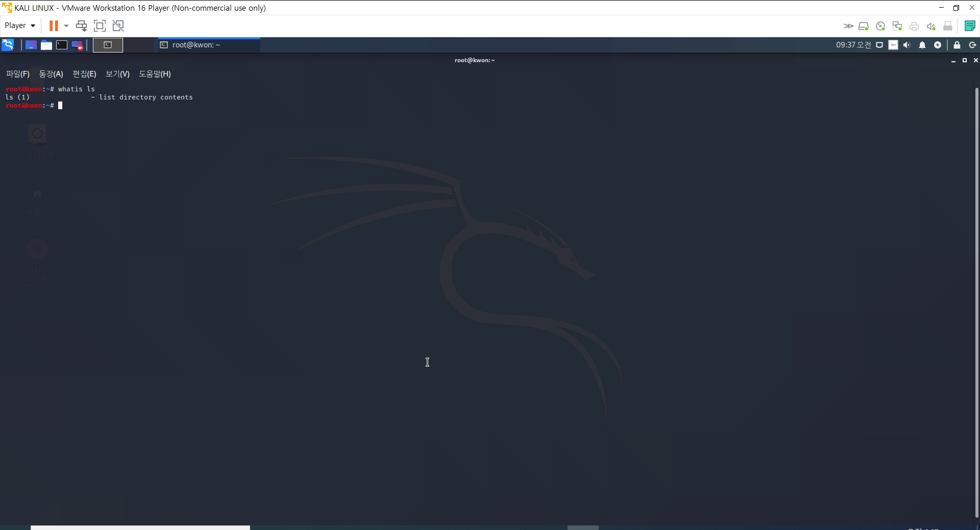Open the 보기(V) menu
This screenshot has width=980, height=530.
click(x=117, y=74)
